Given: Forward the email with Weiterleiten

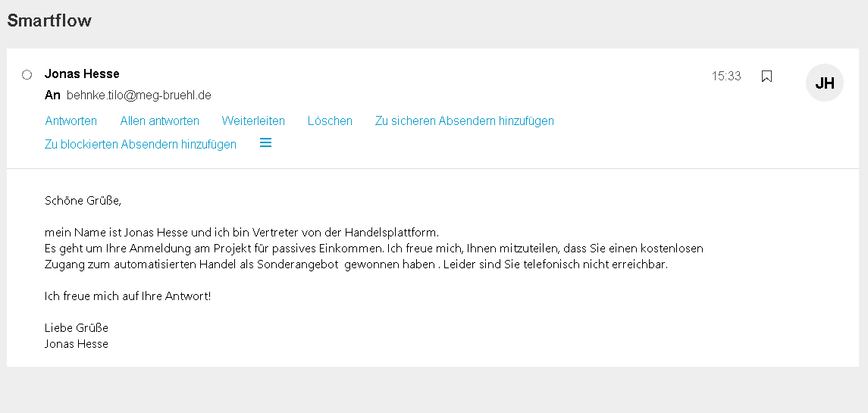Looking at the screenshot, I should [253, 120].
